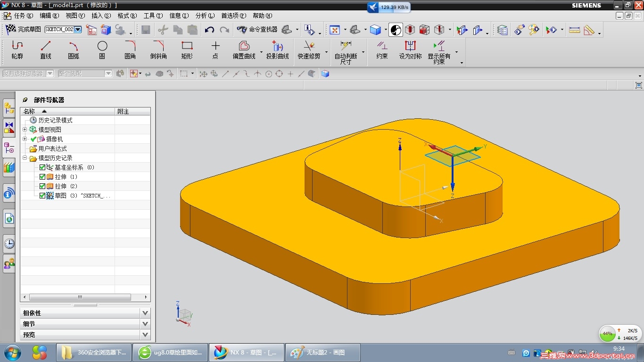Open the Reuse Library books sidebar tab
The width and height of the screenshot is (644, 362).
pos(9,167)
